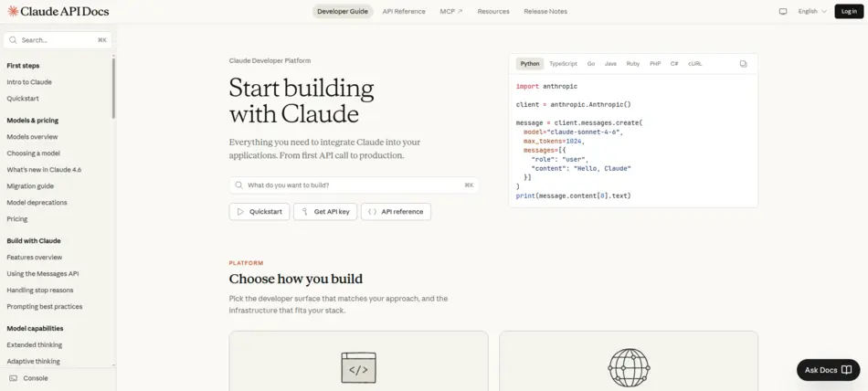Open the Pricing page
The image size is (868, 391).
tap(17, 218)
